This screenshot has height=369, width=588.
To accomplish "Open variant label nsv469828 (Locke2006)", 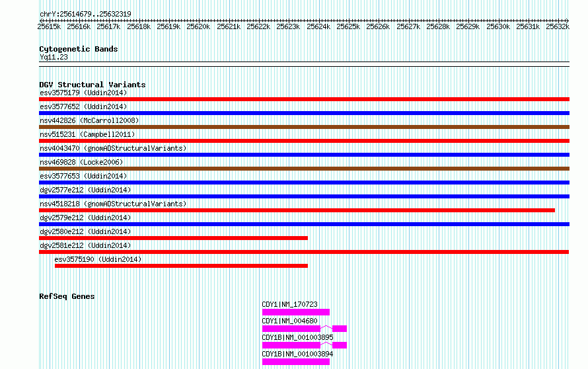I will point(81,162).
